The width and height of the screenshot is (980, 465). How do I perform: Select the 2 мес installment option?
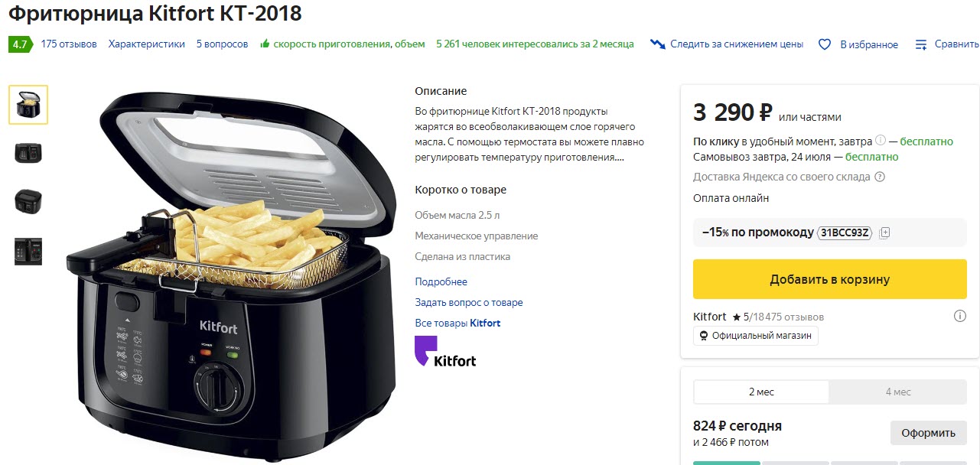(760, 392)
